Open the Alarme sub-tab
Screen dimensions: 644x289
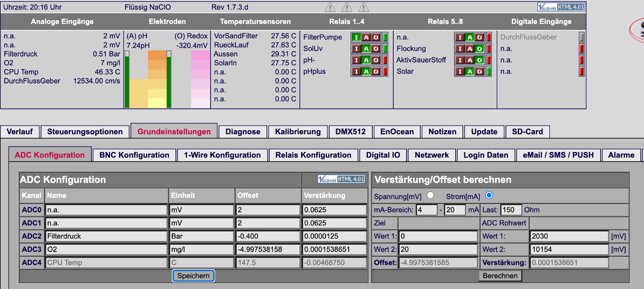(x=621, y=155)
